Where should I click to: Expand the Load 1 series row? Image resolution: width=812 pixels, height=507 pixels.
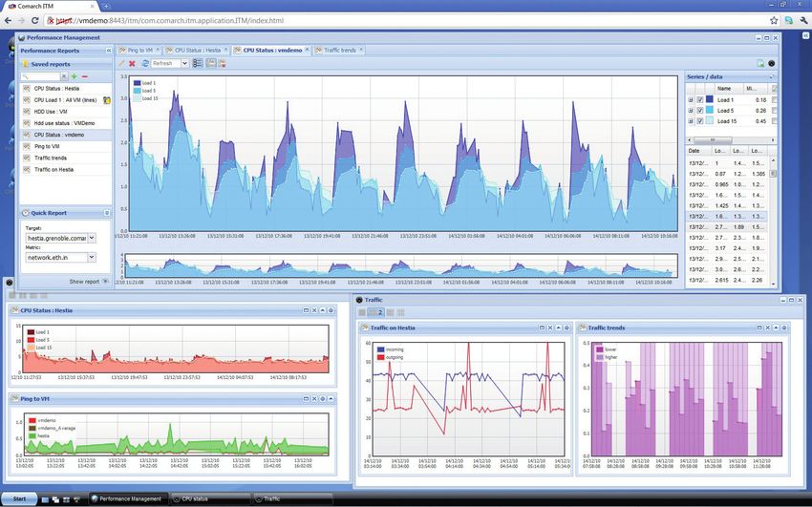691,100
